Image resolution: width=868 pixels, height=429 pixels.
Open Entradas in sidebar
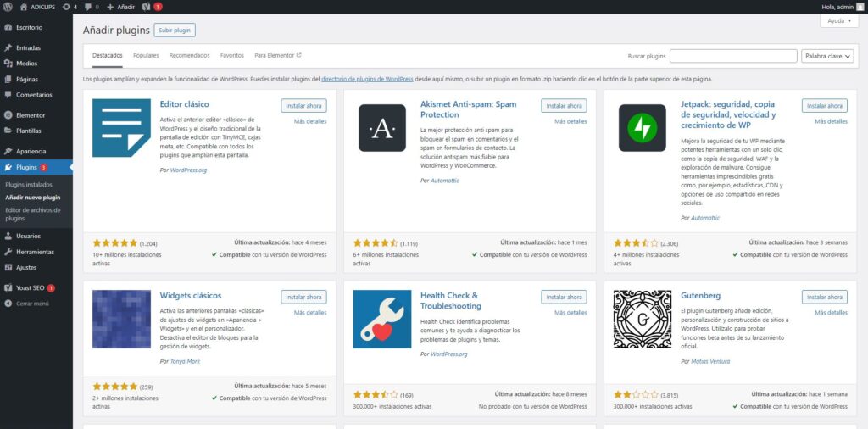pyautogui.click(x=28, y=48)
